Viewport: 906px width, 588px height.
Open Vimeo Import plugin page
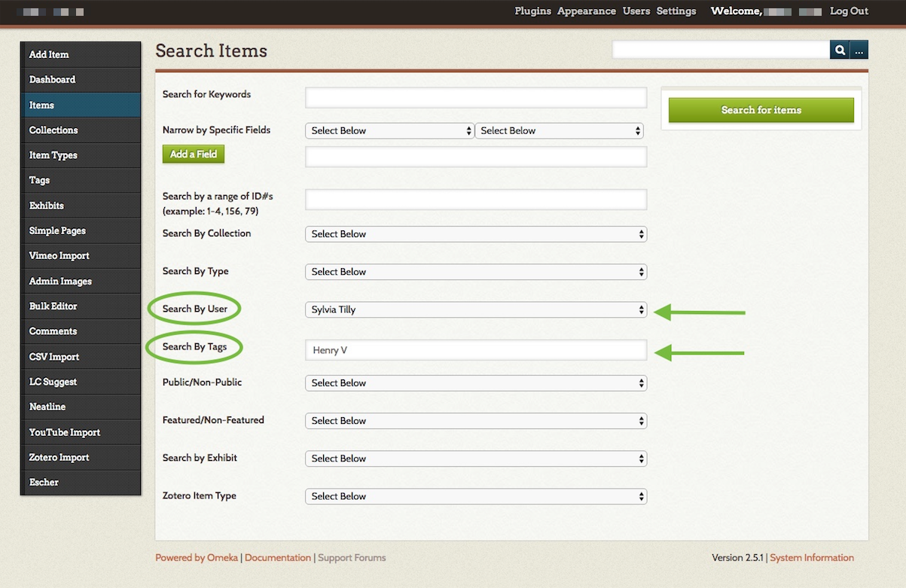coord(81,256)
